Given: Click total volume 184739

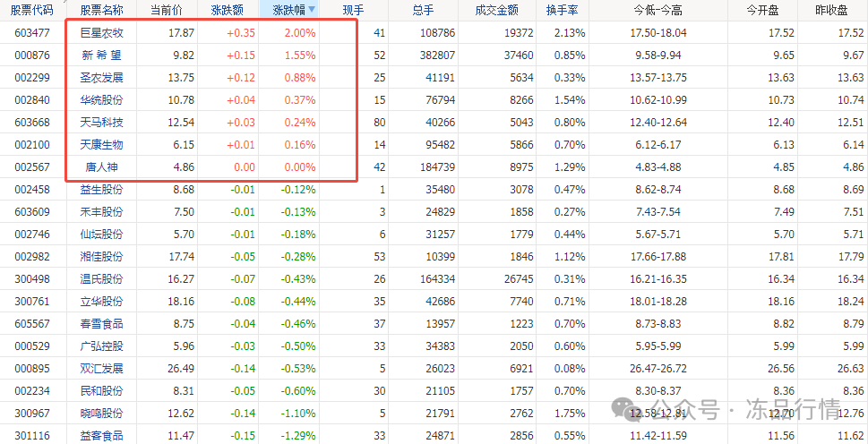Looking at the screenshot, I should [437, 167].
